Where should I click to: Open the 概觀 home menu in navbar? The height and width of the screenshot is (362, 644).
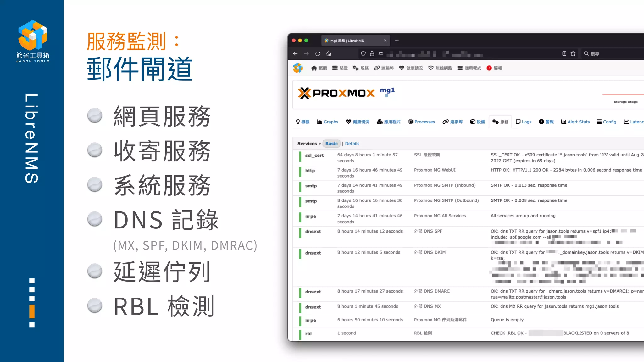coord(319,68)
